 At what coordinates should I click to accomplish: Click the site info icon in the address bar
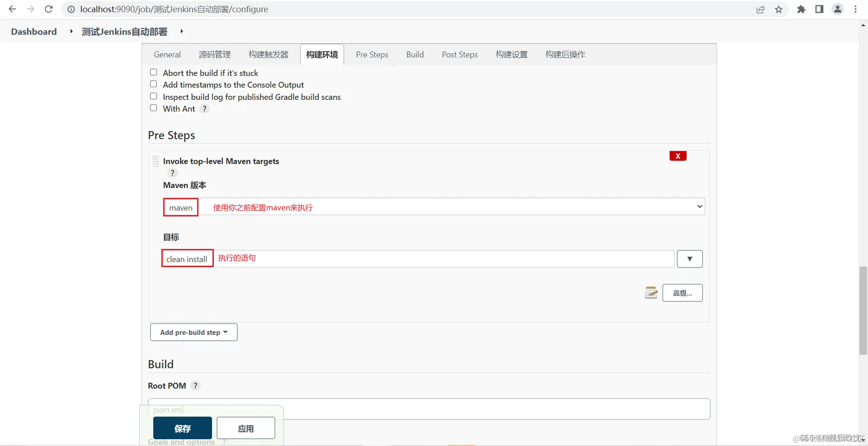tap(71, 9)
